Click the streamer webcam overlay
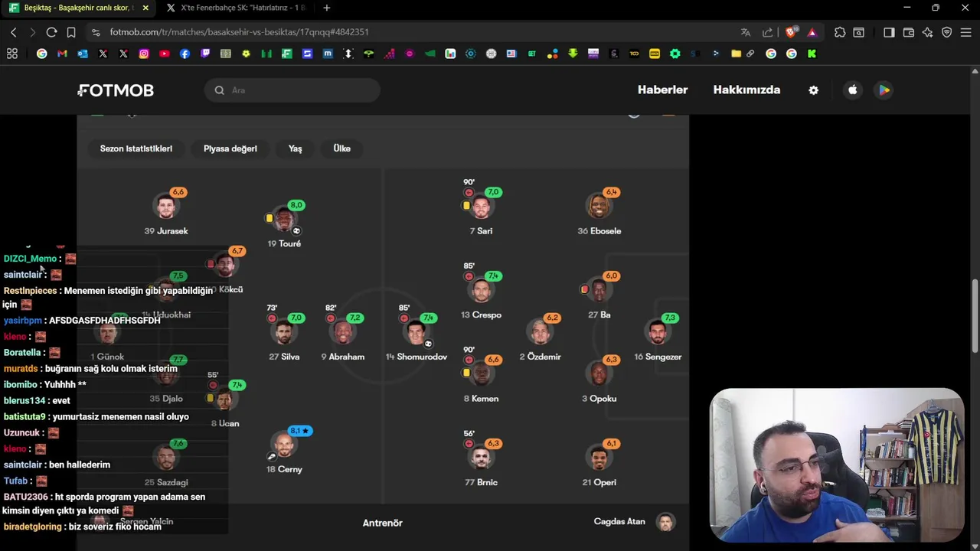The height and width of the screenshot is (551, 980). [x=837, y=465]
